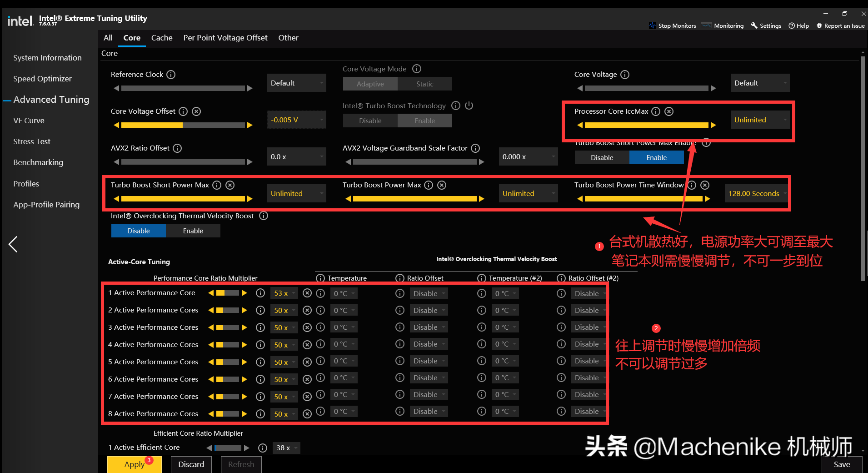Click the Turbo Boost Technology power icon
Screen dimensions: 868x473
469,106
